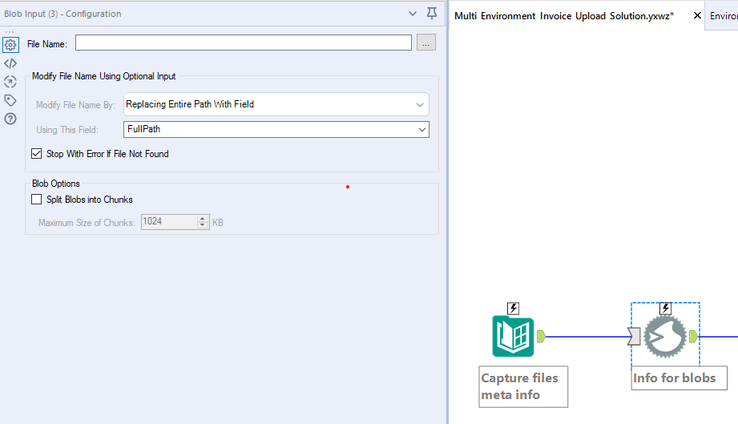
Task: Click lightning icon above Blob Input tool
Action: (665, 309)
